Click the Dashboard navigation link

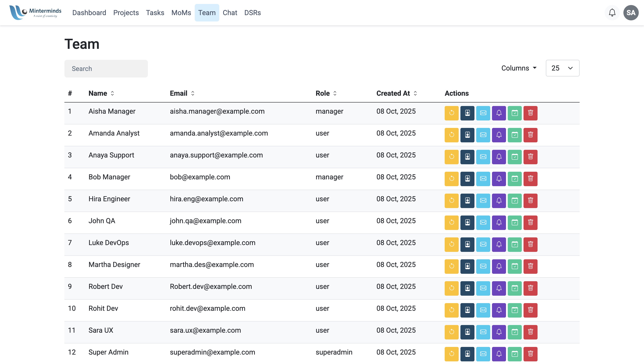tap(89, 12)
